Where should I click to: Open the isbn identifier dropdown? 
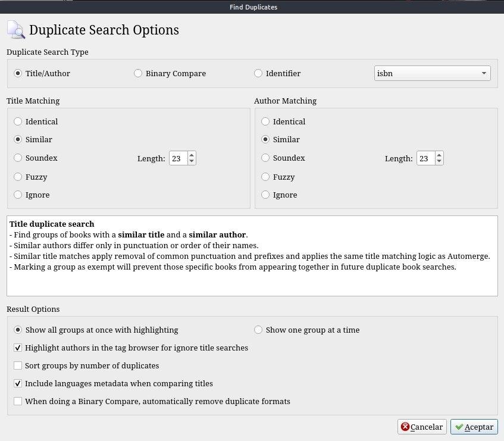433,73
